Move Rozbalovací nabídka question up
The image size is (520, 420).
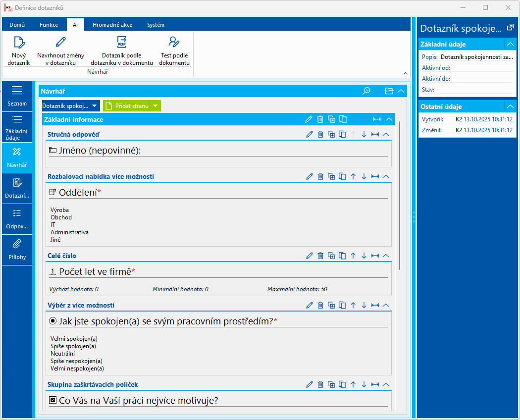tap(353, 176)
